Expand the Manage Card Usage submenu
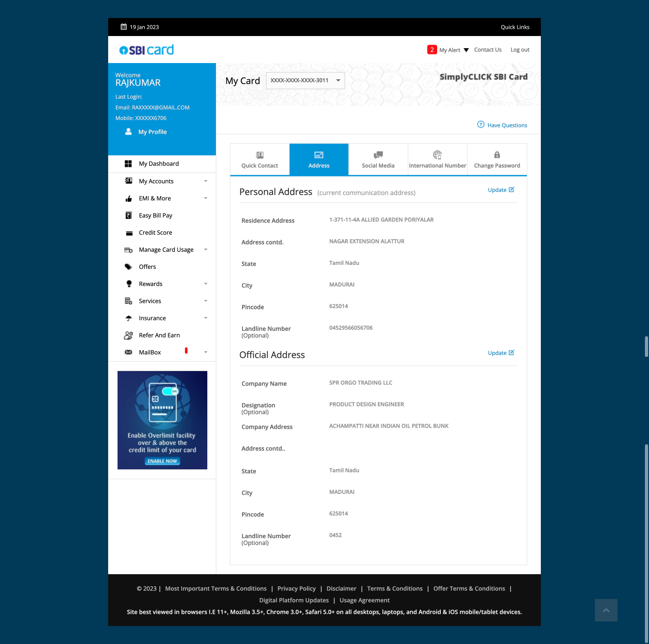Viewport: 649px width, 644px height. 206,249
